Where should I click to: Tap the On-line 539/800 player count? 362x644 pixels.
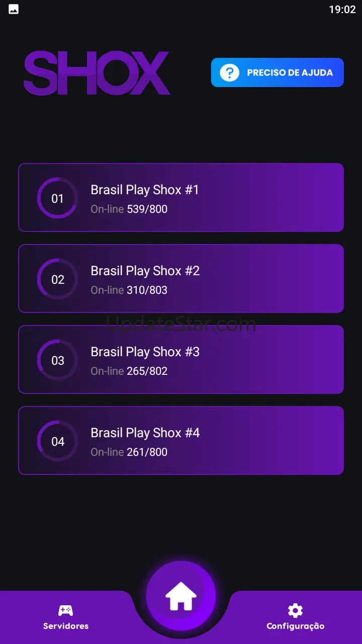[x=129, y=209]
